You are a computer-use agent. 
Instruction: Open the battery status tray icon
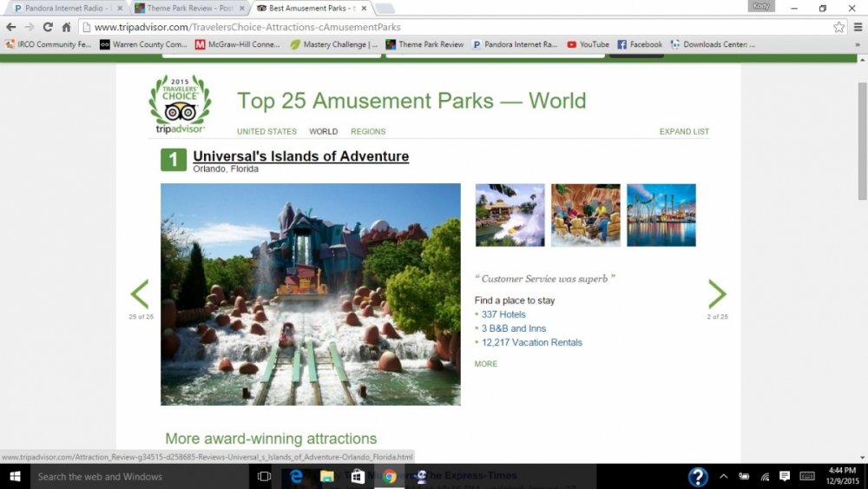(745, 476)
